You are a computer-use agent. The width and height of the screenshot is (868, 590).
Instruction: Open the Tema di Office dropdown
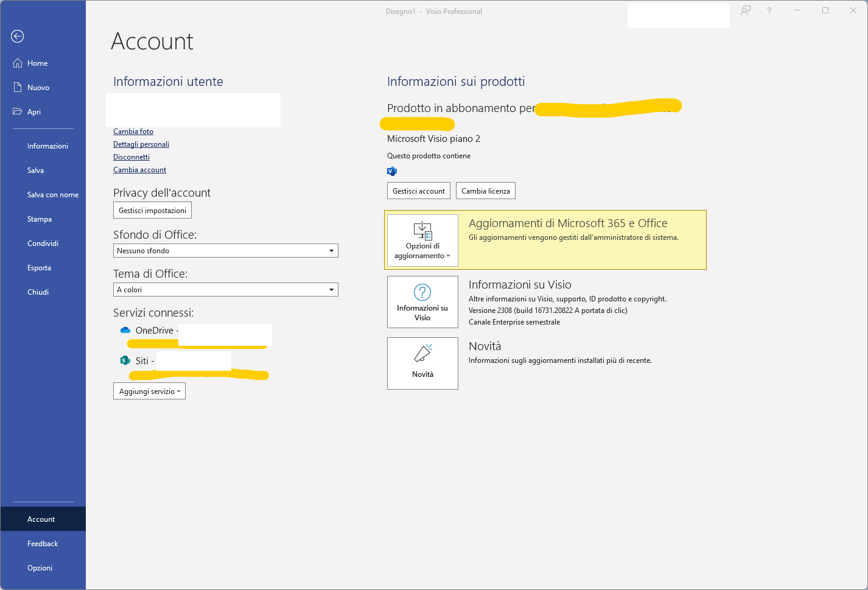click(x=226, y=290)
